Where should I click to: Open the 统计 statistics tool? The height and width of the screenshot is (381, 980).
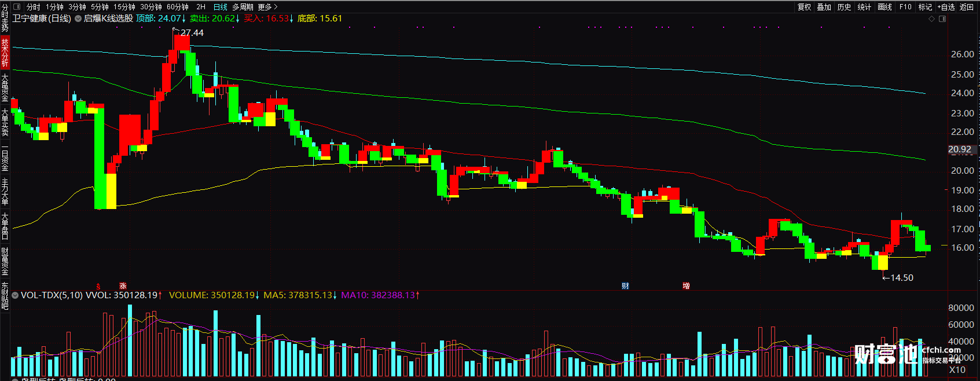tap(865, 7)
